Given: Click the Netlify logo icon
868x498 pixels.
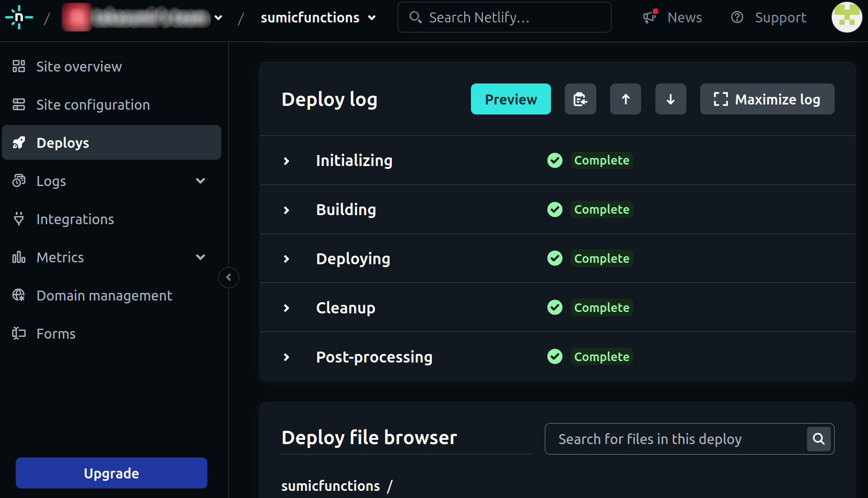Looking at the screenshot, I should coord(19,17).
